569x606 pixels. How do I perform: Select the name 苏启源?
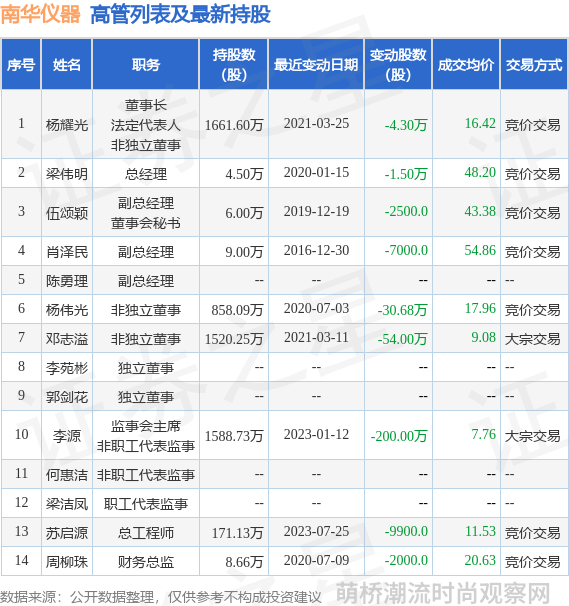point(67,533)
